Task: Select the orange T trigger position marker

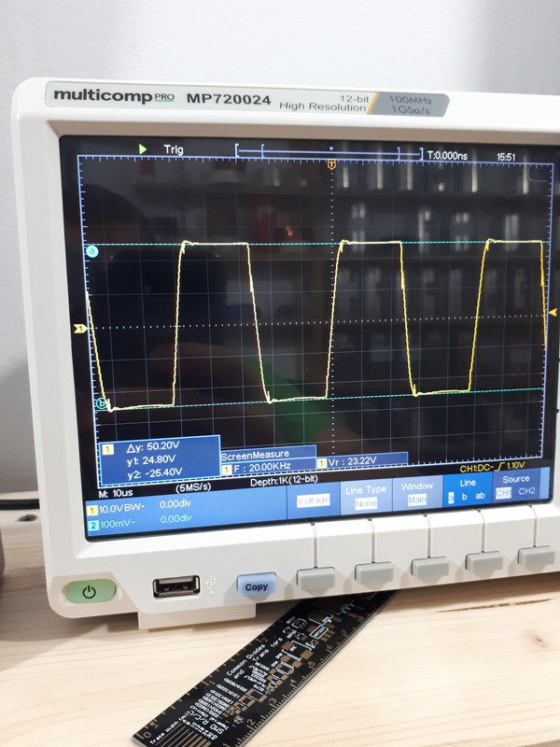Action: click(331, 165)
